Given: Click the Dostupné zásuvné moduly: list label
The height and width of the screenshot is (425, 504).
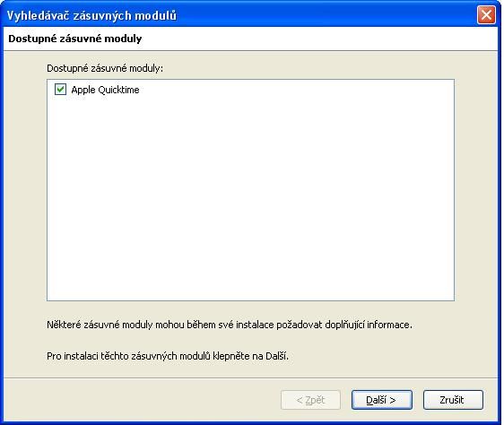Looking at the screenshot, I should [x=105, y=68].
